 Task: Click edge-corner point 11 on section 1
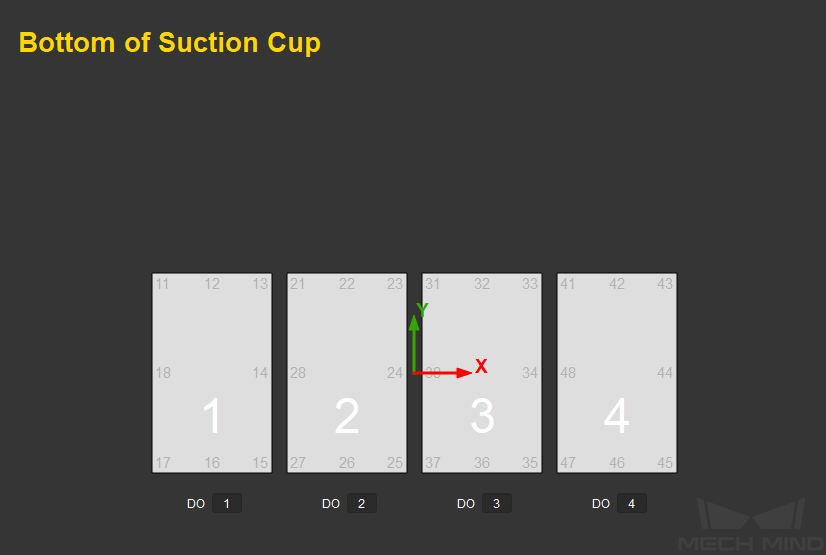coord(162,284)
